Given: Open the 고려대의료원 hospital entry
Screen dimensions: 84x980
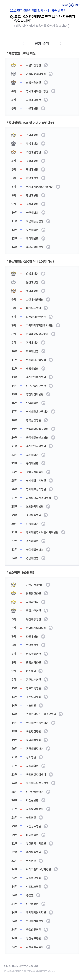Looking at the screenshot, I should click(33, 100).
